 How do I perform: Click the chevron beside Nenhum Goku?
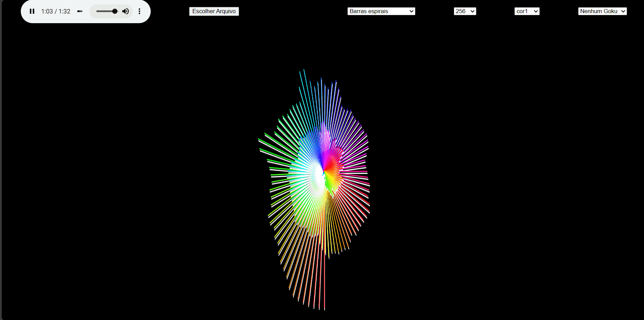point(623,11)
